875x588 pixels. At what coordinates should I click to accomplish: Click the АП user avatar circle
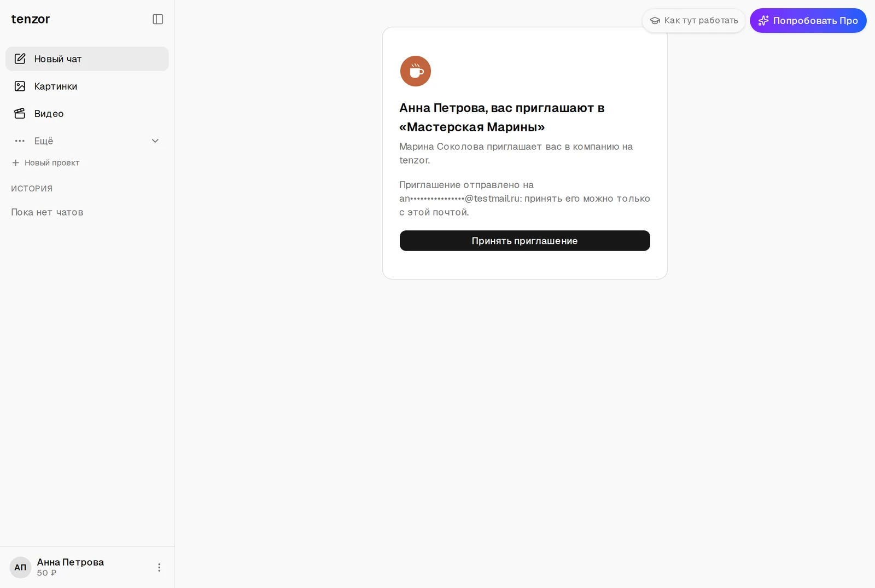(x=20, y=567)
